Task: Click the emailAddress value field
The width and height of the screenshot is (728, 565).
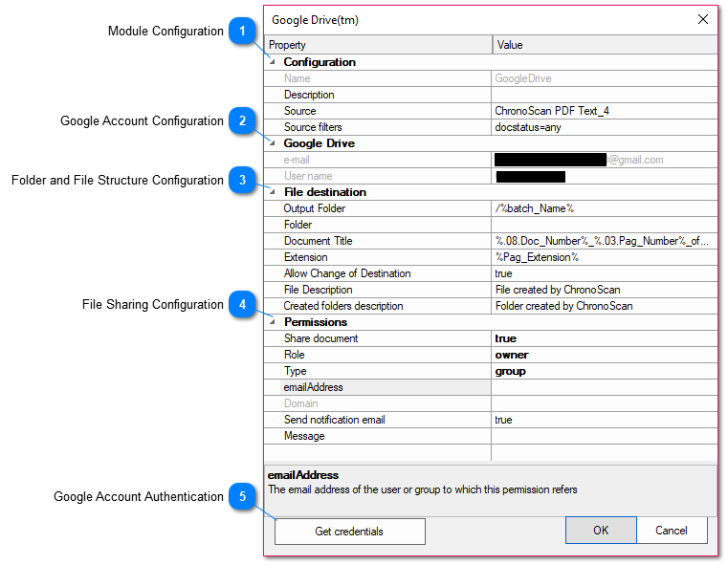Action: point(604,387)
